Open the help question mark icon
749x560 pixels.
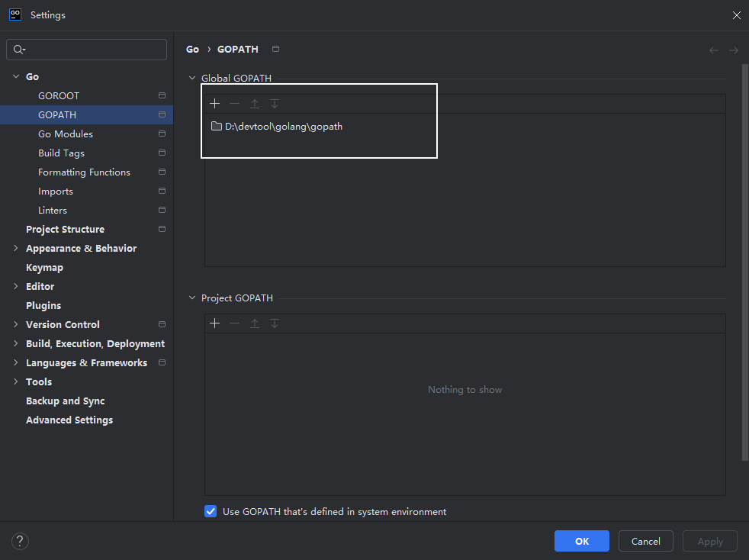point(20,542)
